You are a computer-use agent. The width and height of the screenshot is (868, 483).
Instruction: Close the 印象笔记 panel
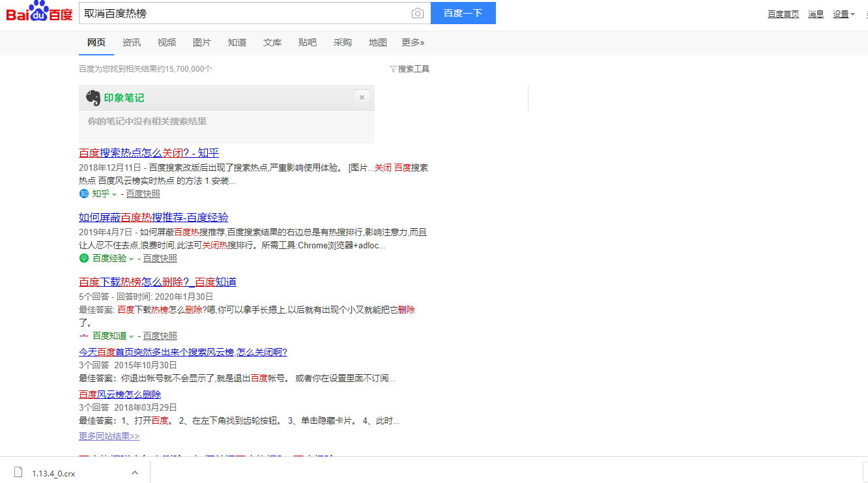point(362,98)
